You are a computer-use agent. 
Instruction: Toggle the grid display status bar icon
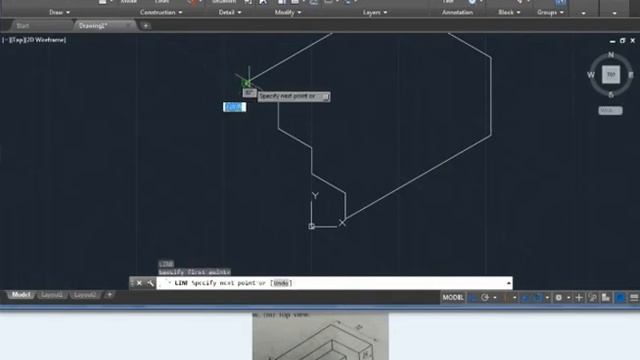pyautogui.click(x=473, y=298)
